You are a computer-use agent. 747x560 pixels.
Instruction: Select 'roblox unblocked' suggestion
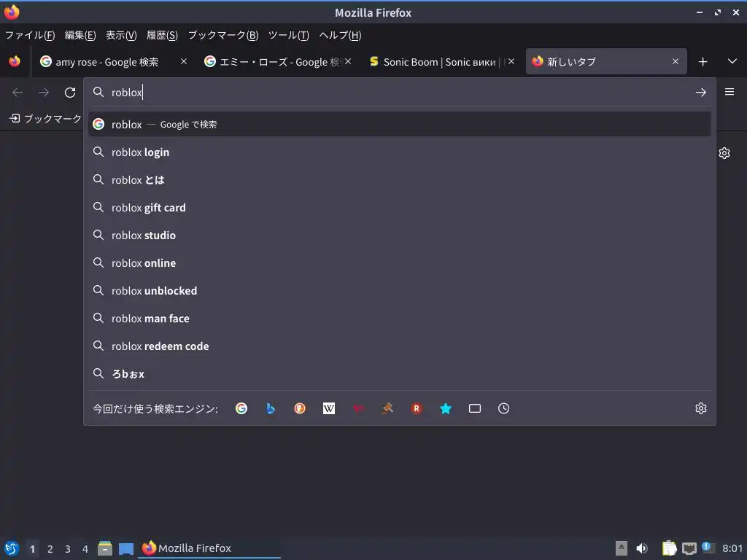(399, 290)
